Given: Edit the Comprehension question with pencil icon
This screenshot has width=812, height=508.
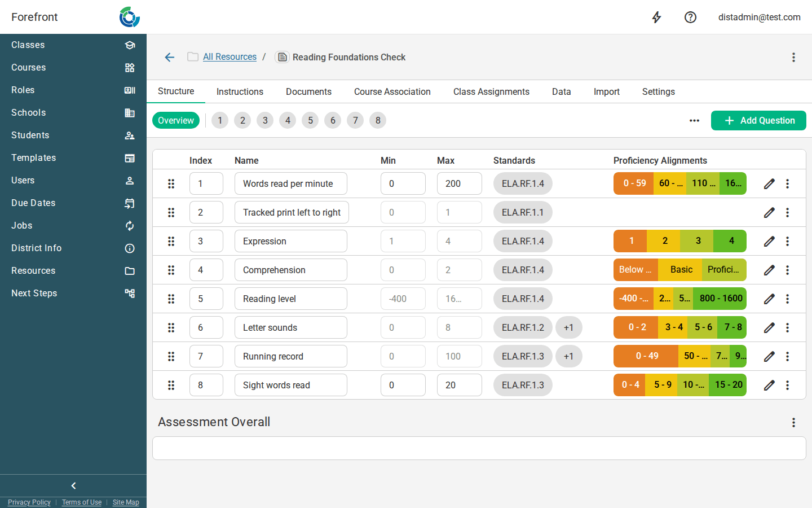Looking at the screenshot, I should click(x=769, y=270).
